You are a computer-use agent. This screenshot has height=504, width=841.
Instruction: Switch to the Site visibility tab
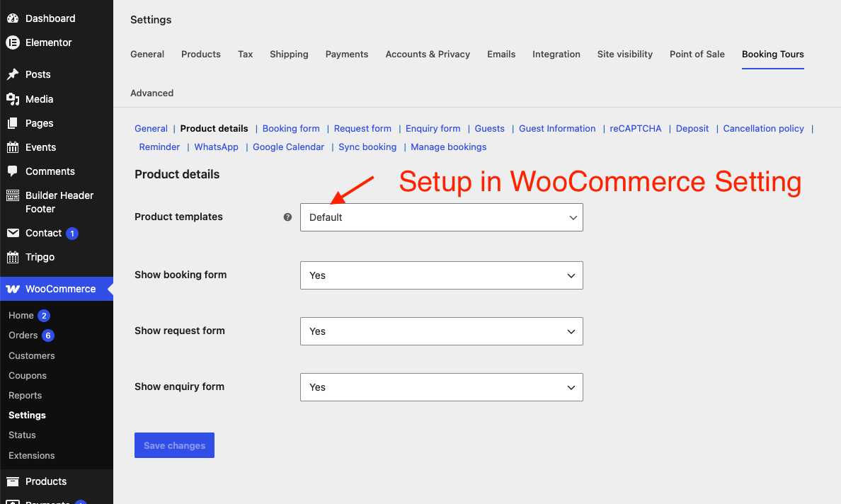[x=625, y=55]
